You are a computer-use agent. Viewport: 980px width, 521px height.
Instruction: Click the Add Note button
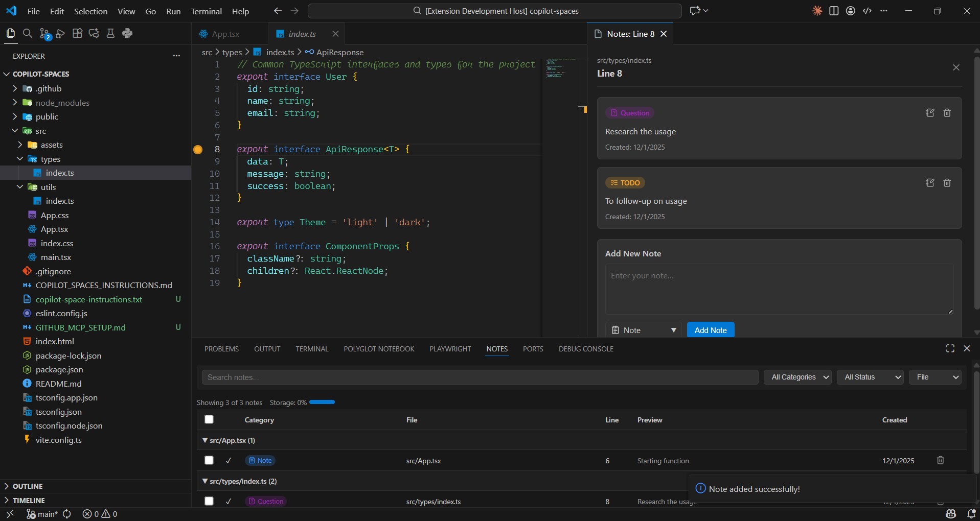[x=711, y=330]
